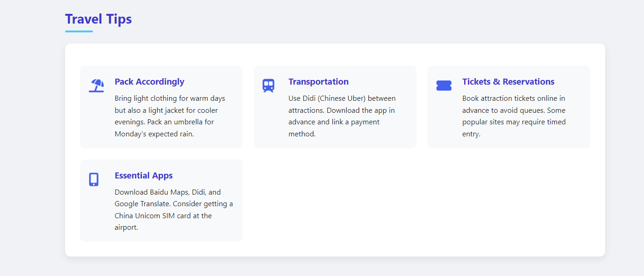Click the ticket icon
Viewport: 644px width, 276px height.
pos(444,86)
